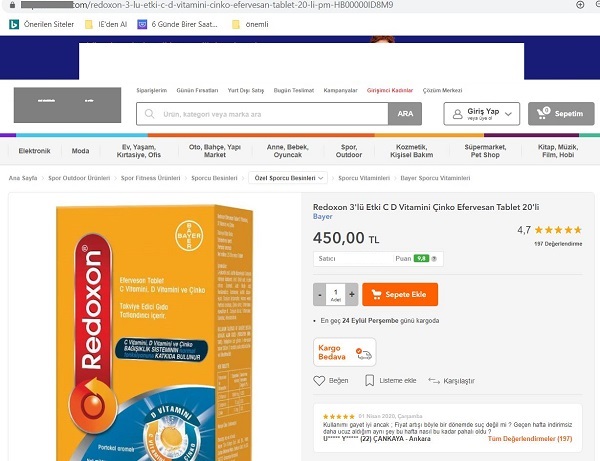Open the Sepetim shopping cart icon
This screenshot has width=600, height=461.
click(x=543, y=113)
